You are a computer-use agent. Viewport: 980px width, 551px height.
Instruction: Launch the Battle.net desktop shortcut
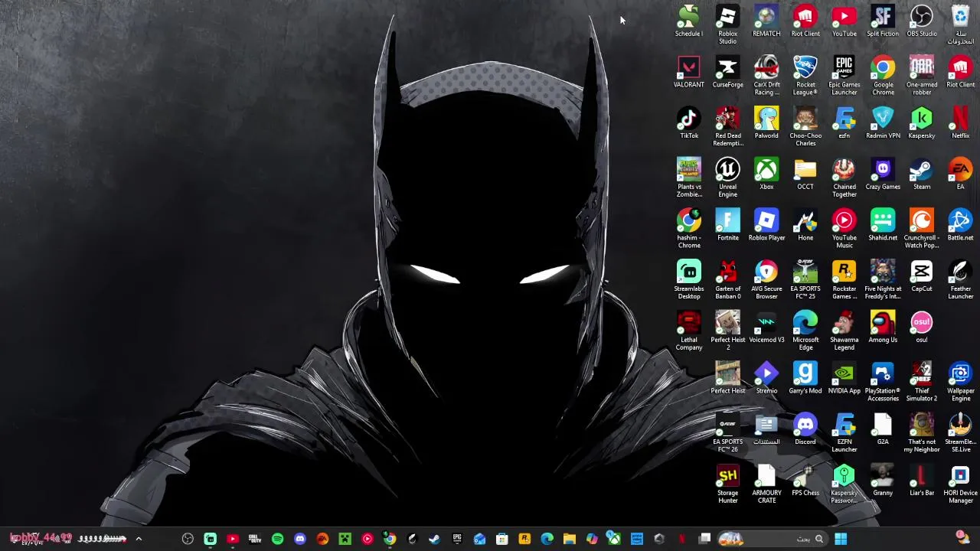tap(960, 225)
